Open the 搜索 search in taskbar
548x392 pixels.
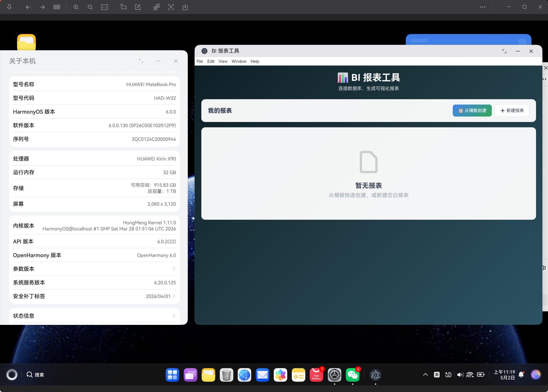point(35,375)
